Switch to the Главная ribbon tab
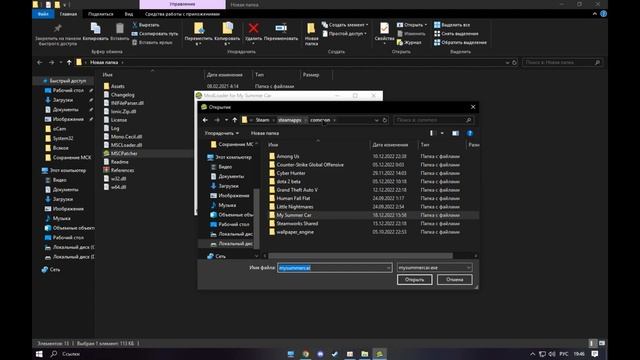This screenshot has width=640, height=360. coord(68,14)
